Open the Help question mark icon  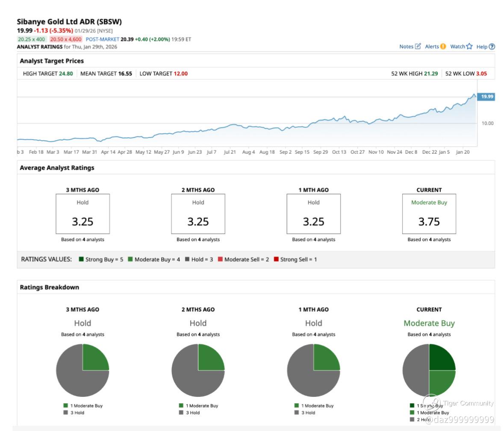pos(492,47)
